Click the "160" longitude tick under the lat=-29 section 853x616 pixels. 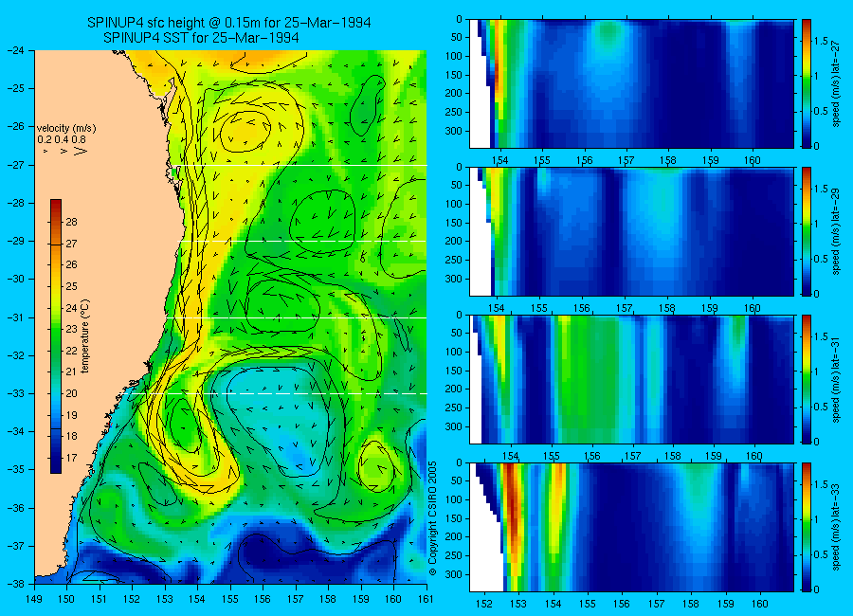coord(753,308)
